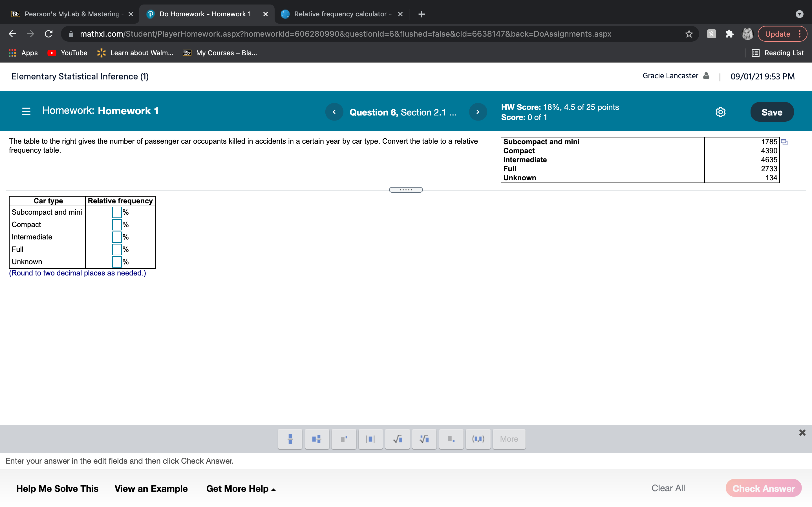Go to the next question arrow
Screen dimensions: 812x507
pos(478,112)
